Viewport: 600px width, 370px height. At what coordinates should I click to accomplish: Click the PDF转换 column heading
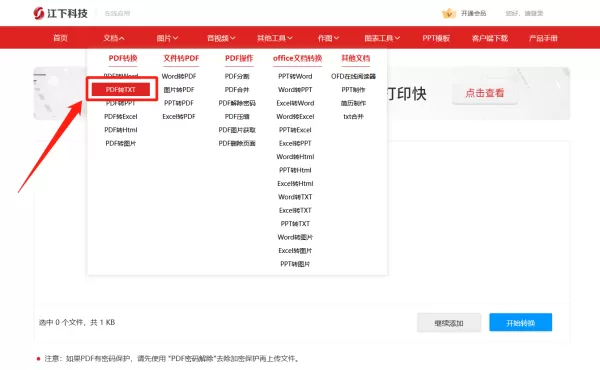pos(123,59)
